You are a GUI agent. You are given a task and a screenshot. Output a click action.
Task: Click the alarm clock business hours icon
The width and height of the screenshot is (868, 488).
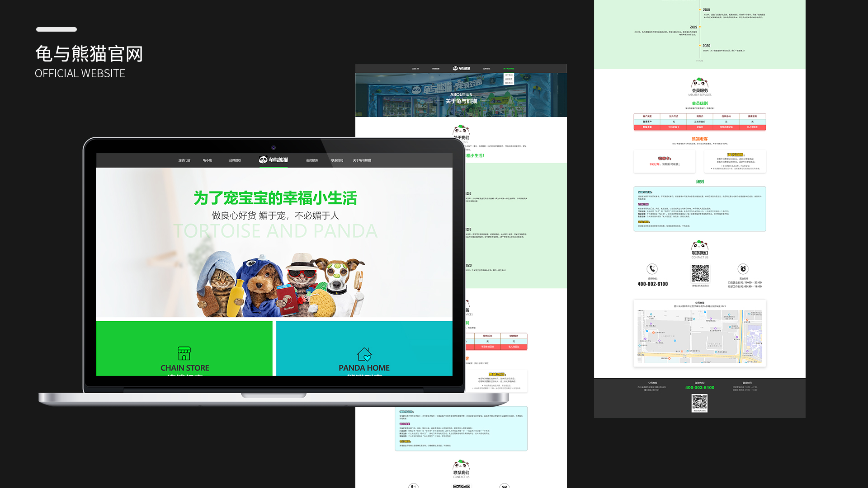pos(743,269)
